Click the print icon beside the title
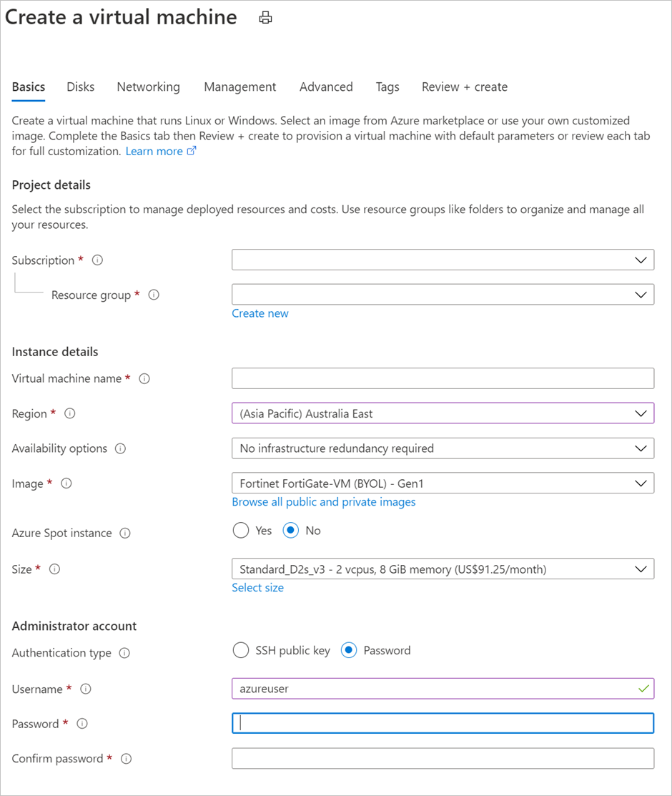The width and height of the screenshot is (672, 796). click(x=265, y=18)
